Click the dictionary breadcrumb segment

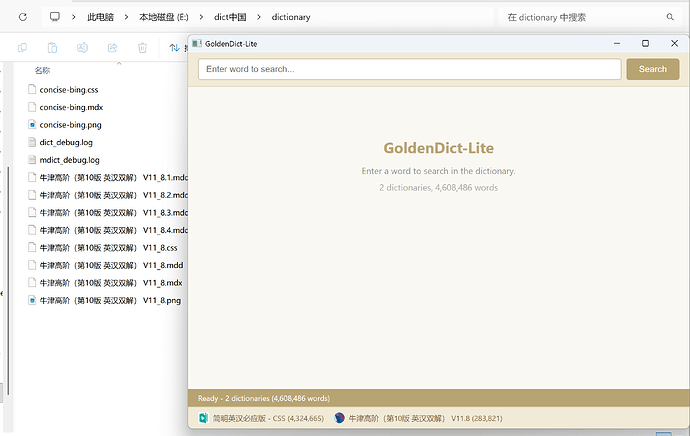pyautogui.click(x=291, y=17)
